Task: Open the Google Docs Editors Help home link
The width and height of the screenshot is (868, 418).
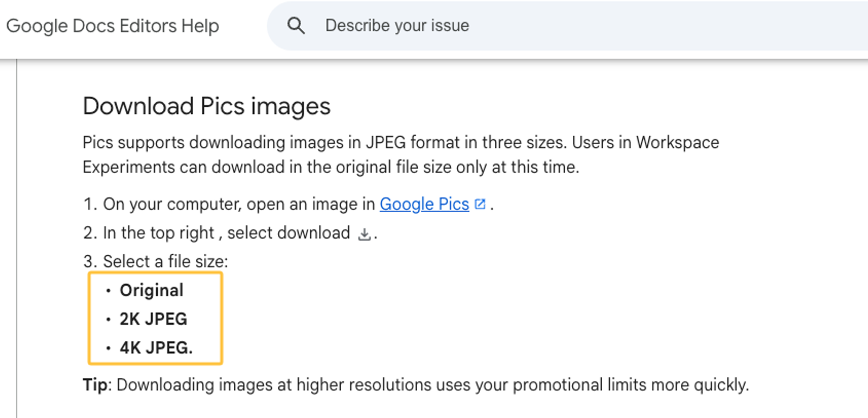Action: tap(112, 26)
